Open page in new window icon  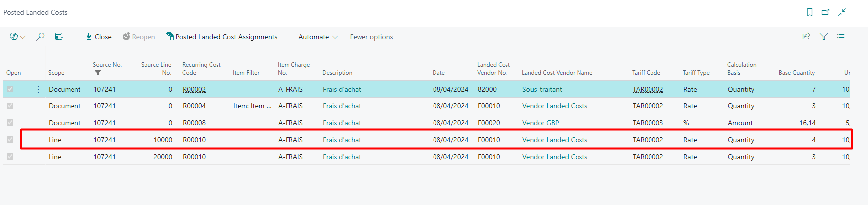(x=825, y=12)
